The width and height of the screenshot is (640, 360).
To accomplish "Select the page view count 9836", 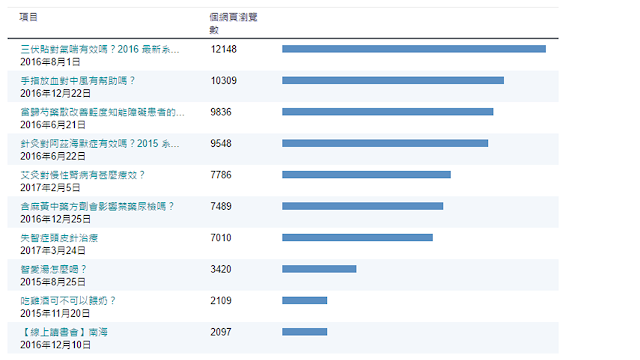I will click(221, 112).
